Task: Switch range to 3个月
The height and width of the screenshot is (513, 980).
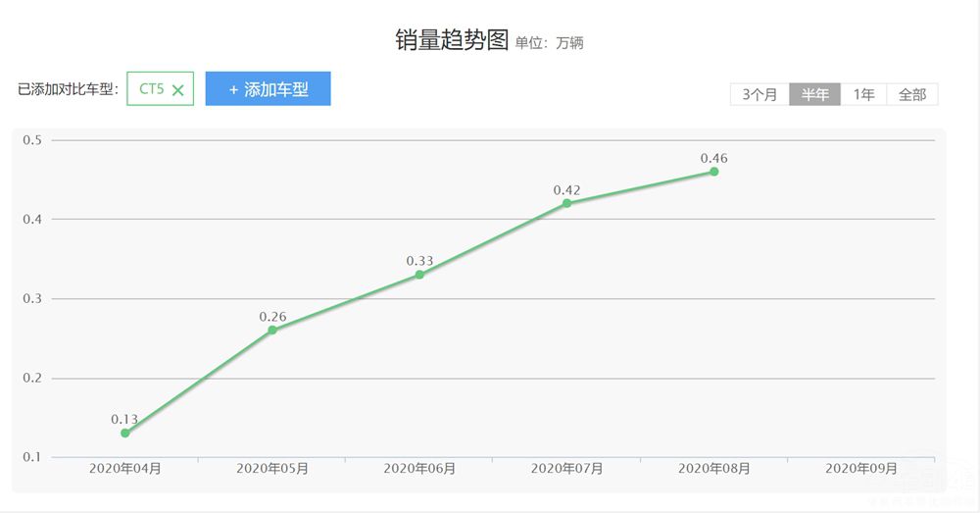Action: tap(759, 95)
